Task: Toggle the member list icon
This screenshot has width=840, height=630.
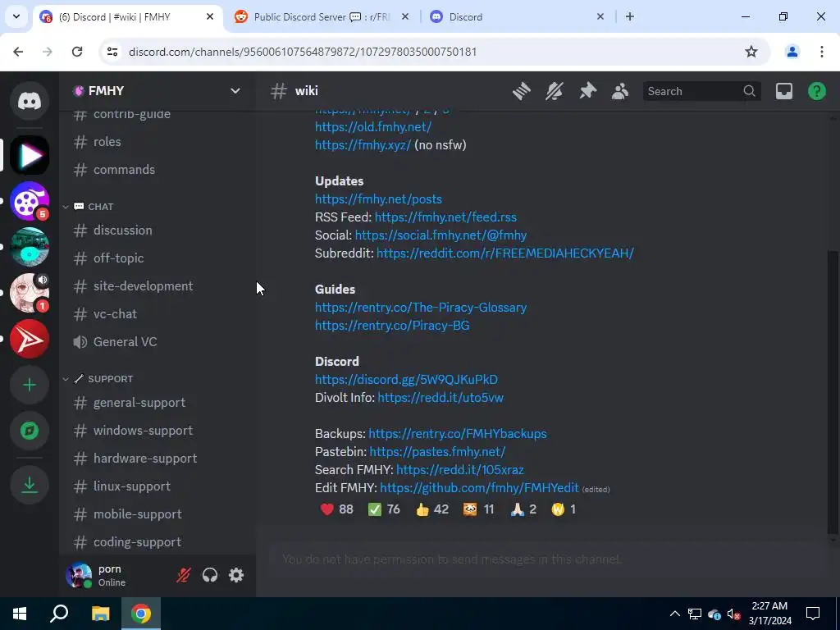Action: click(x=620, y=91)
